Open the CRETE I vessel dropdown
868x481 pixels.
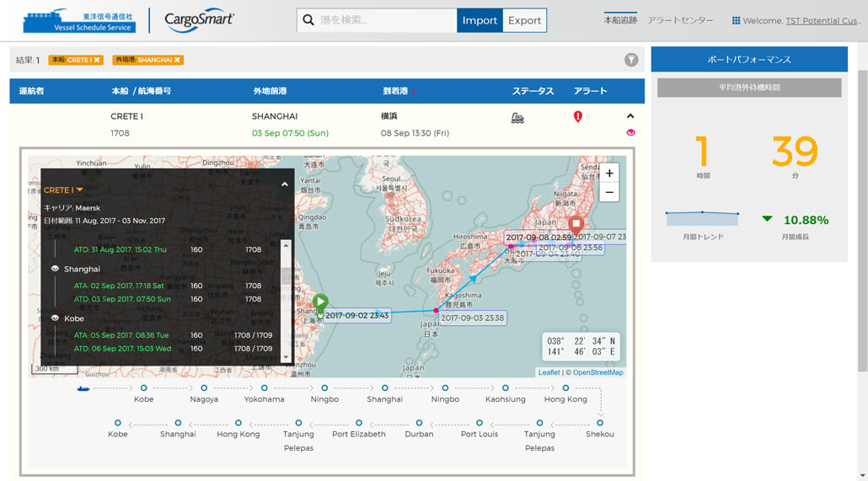(x=80, y=190)
